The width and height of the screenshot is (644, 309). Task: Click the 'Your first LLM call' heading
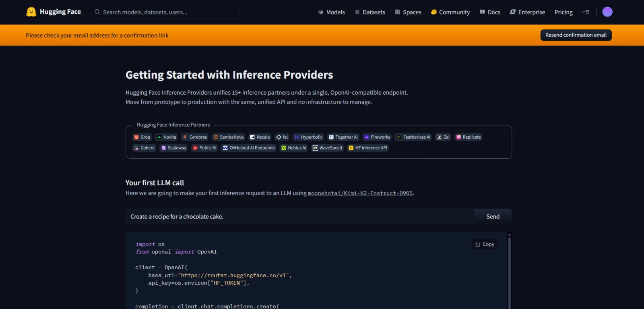click(x=155, y=183)
